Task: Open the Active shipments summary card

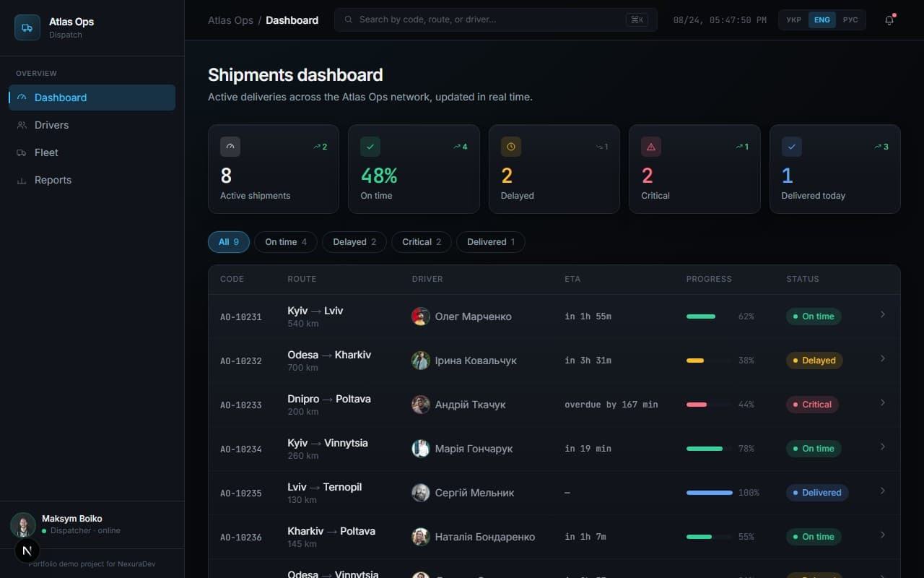Action: (274, 169)
